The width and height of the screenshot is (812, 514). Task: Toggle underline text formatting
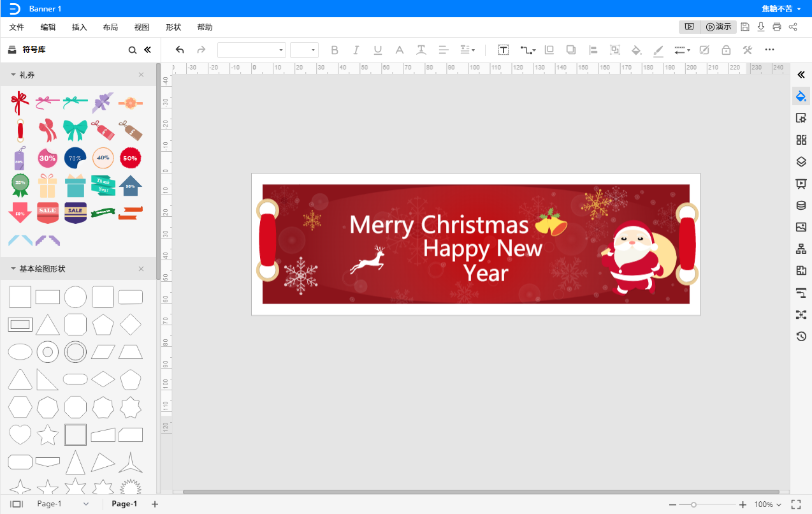[x=378, y=50]
